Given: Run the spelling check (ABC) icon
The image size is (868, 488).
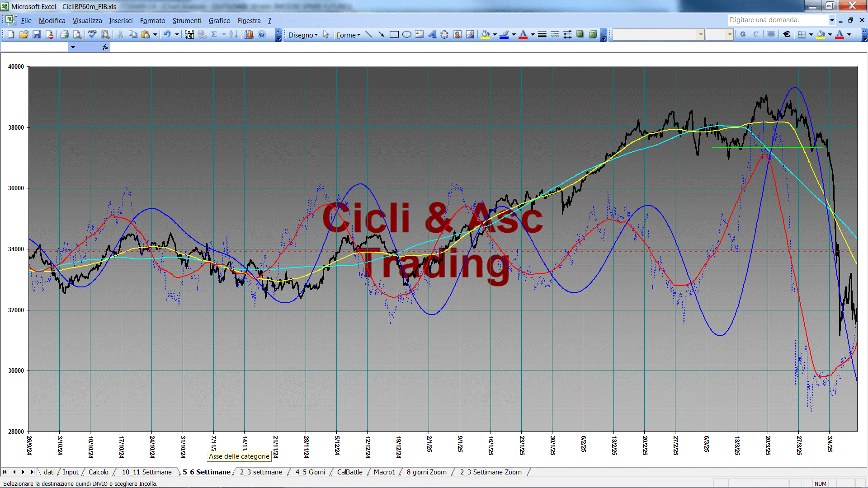Looking at the screenshot, I should pos(92,34).
